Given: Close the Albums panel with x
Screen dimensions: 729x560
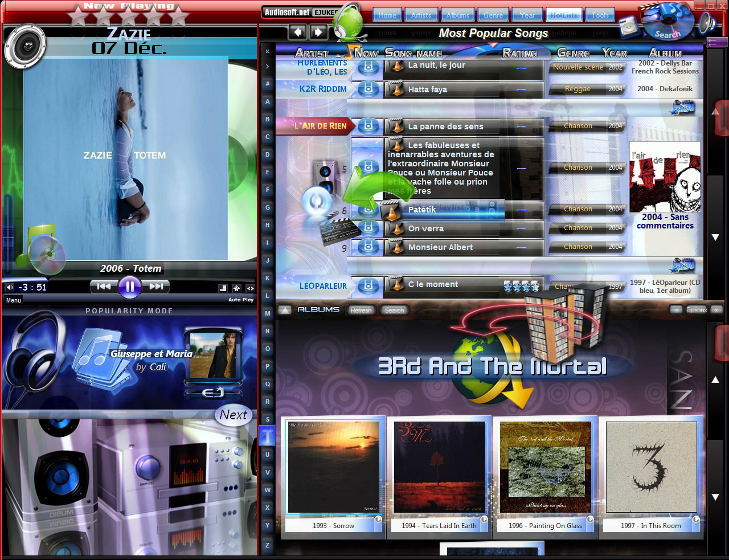Looking at the screenshot, I should [716, 310].
